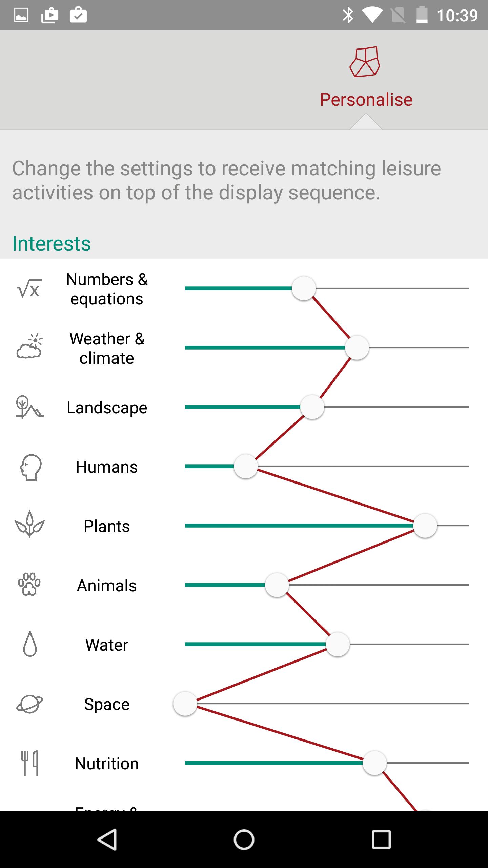
Task: Tap the planet Space icon
Action: pyautogui.click(x=29, y=704)
